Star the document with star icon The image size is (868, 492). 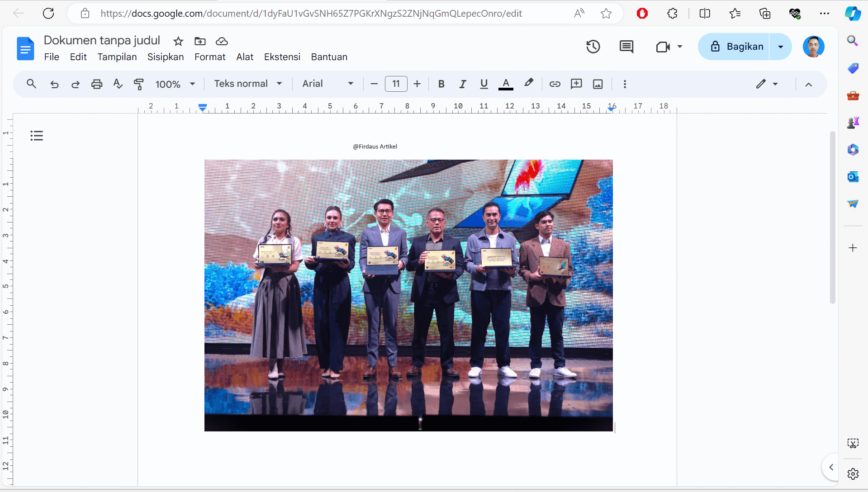coord(178,41)
